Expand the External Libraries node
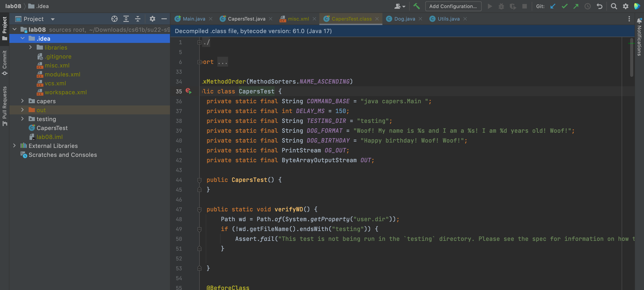Image resolution: width=644 pixels, height=290 pixels. pos(15,146)
